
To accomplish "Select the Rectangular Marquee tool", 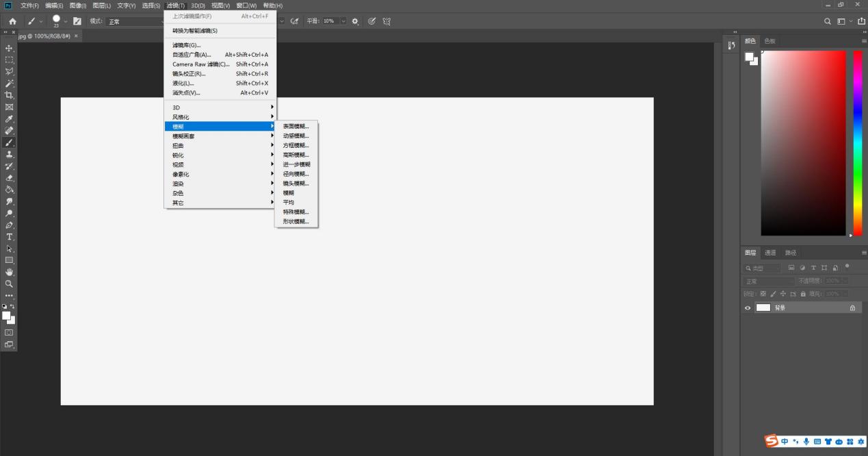I will click(10, 60).
